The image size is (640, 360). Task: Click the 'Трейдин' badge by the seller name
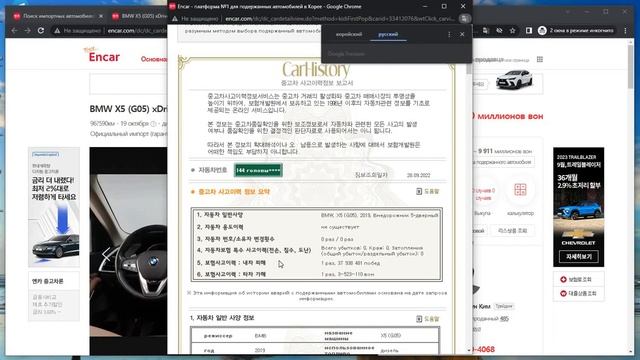click(x=503, y=306)
